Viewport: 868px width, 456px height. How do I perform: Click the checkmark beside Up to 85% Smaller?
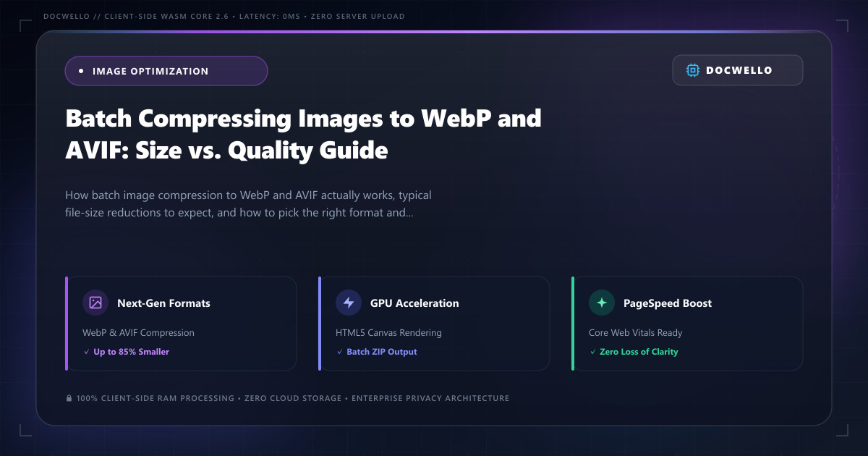(x=86, y=352)
